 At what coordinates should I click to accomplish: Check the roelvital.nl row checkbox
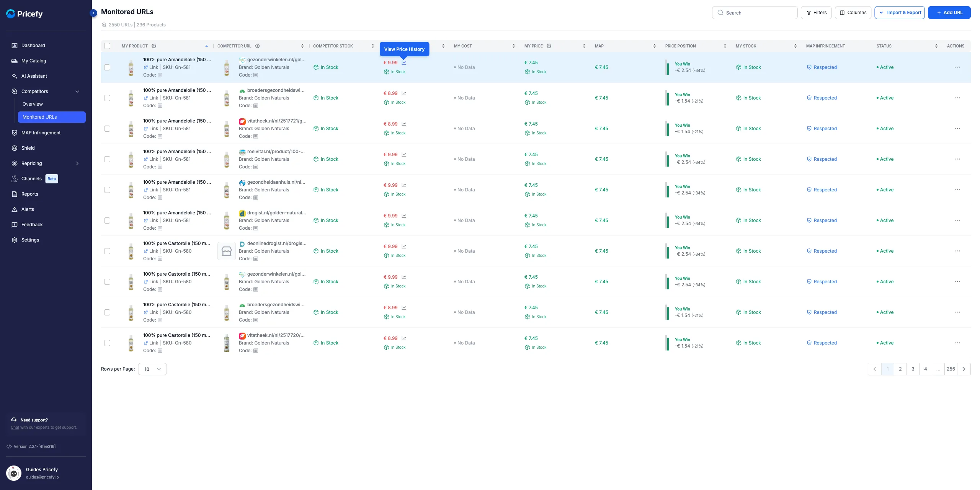pyautogui.click(x=107, y=159)
